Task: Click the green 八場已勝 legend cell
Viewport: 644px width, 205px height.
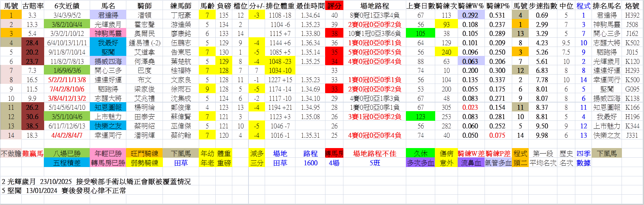Action: [x=67, y=154]
